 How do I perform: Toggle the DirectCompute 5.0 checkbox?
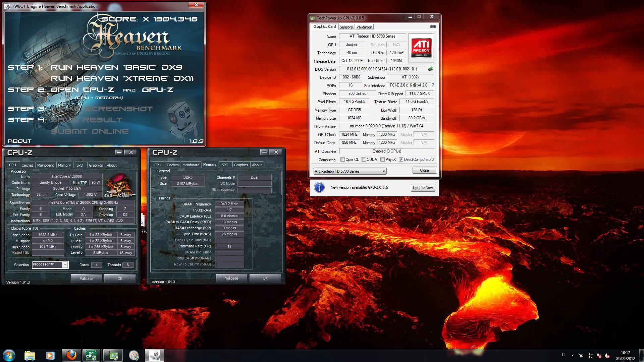(401, 160)
